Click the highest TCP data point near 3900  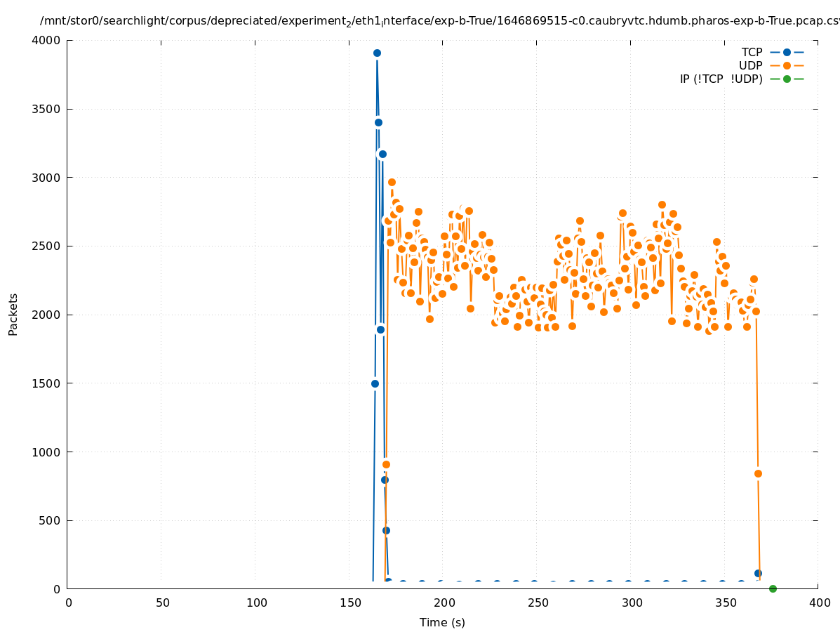pos(377,53)
